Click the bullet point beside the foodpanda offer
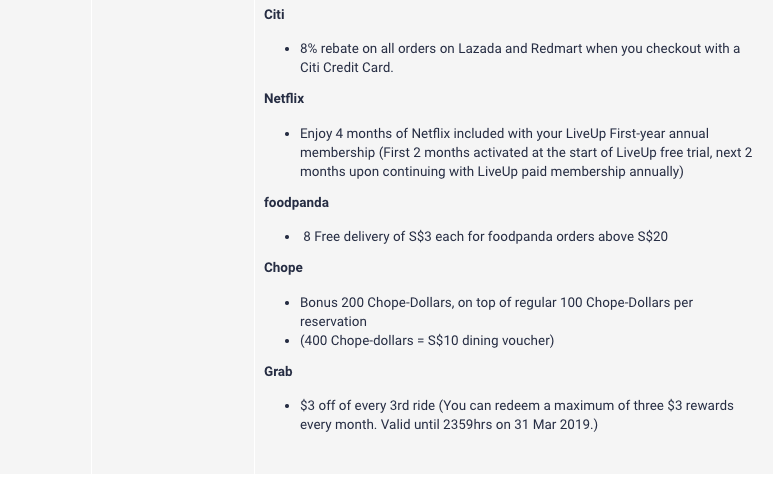Image resolution: width=773 pixels, height=479 pixels. [288, 237]
